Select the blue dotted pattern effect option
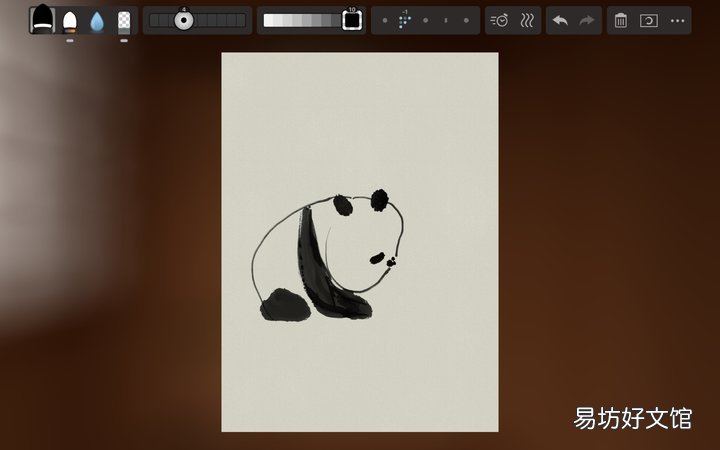This screenshot has height=450, width=720. (x=405, y=21)
